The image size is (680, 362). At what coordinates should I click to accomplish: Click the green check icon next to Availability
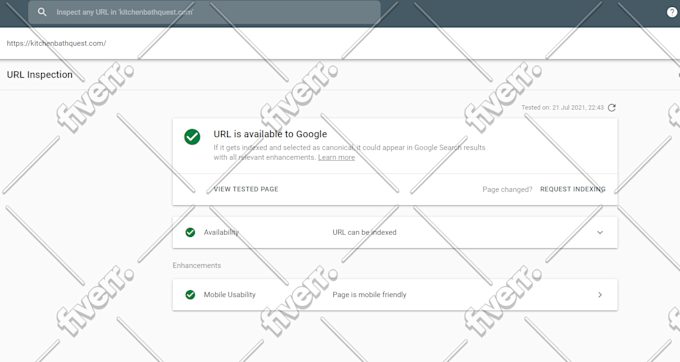pyautogui.click(x=190, y=232)
